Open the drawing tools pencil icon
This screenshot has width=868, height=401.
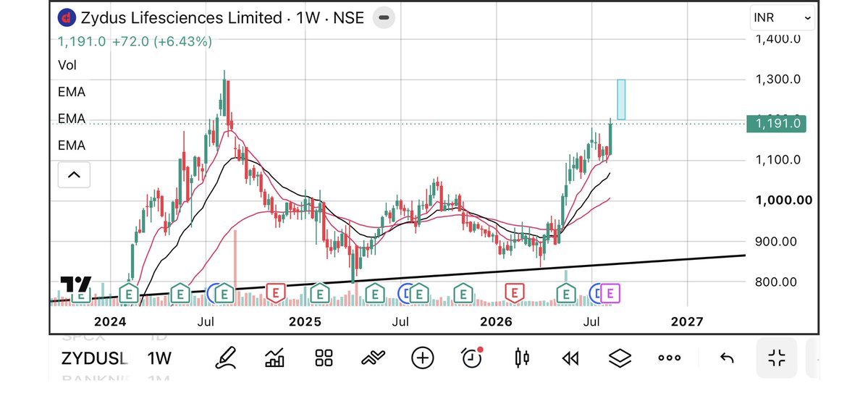225,358
